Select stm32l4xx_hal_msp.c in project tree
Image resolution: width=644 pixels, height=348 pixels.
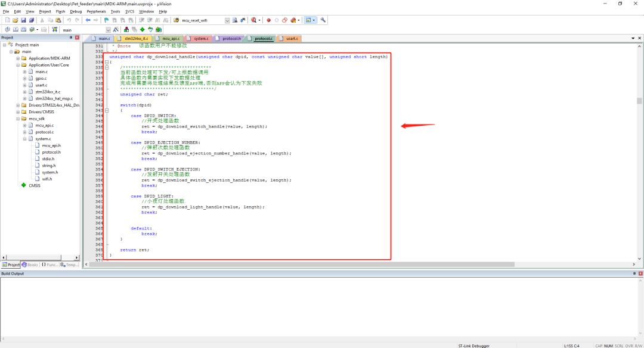[54, 98]
